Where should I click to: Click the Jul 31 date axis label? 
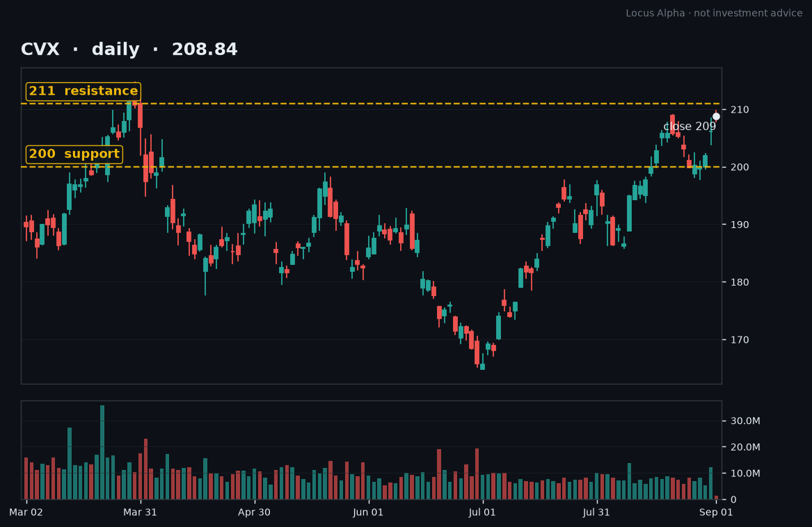tap(596, 512)
